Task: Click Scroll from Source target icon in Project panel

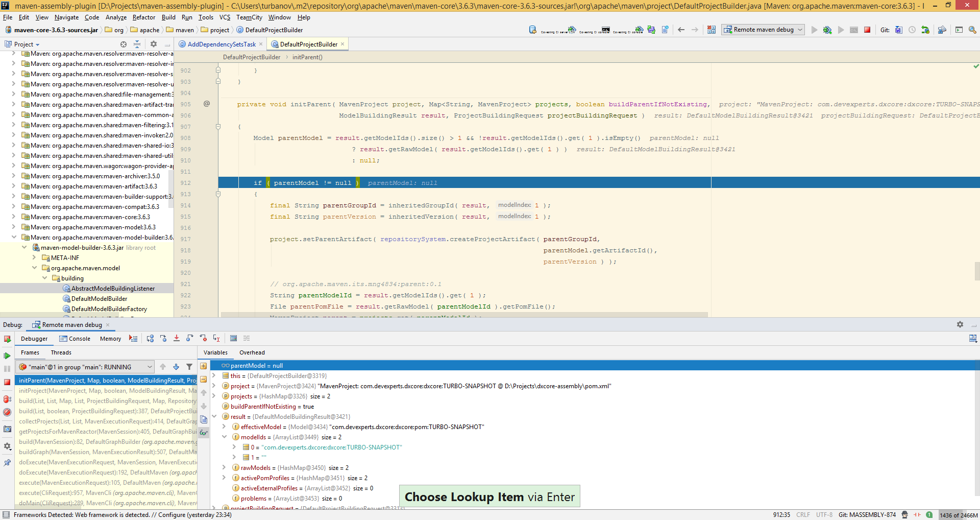Action: coord(124,44)
